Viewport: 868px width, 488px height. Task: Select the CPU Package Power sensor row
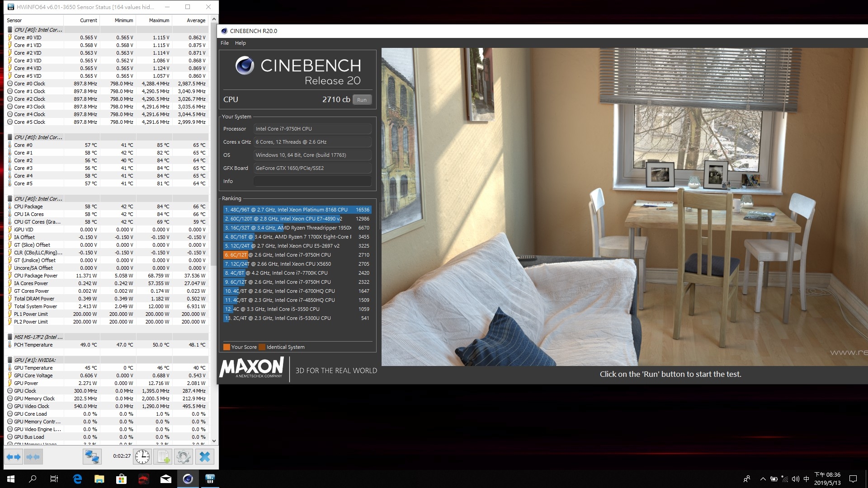coord(107,276)
